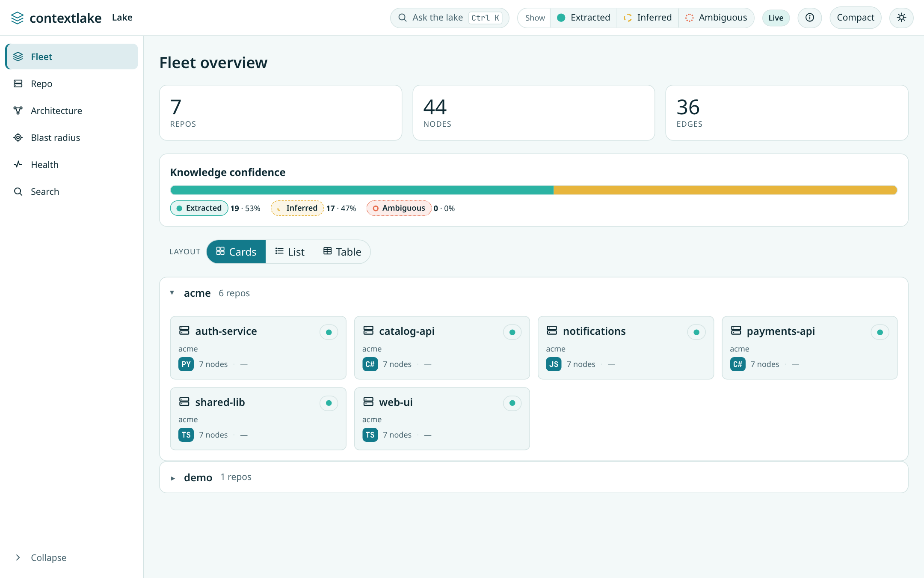Click the auth-service repo icon

click(184, 331)
